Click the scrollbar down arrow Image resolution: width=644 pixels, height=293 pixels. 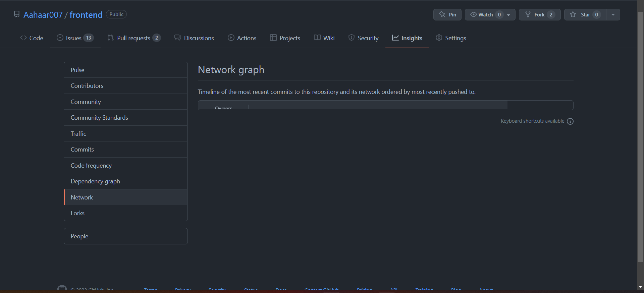click(640, 287)
